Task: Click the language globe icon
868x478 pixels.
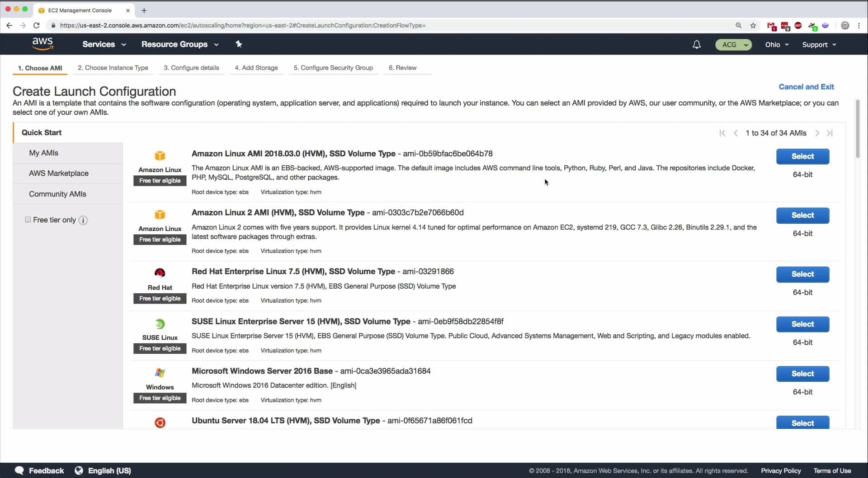Action: 79,470
